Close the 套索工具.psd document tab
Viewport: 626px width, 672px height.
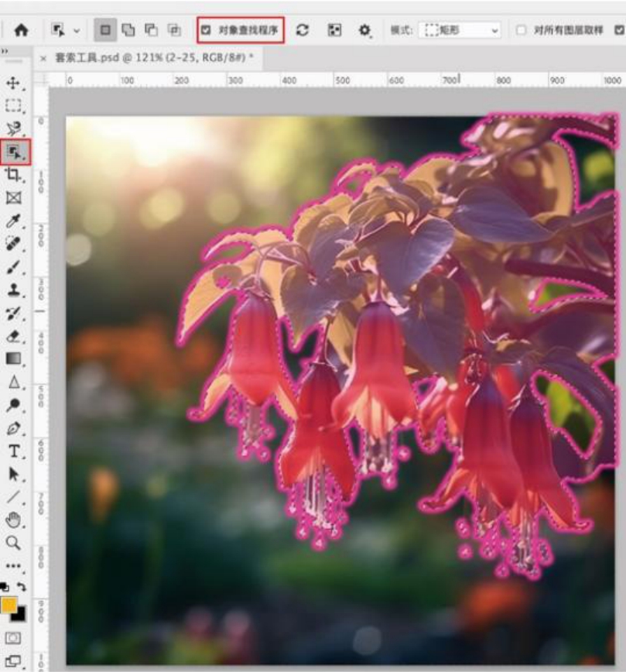coord(43,58)
